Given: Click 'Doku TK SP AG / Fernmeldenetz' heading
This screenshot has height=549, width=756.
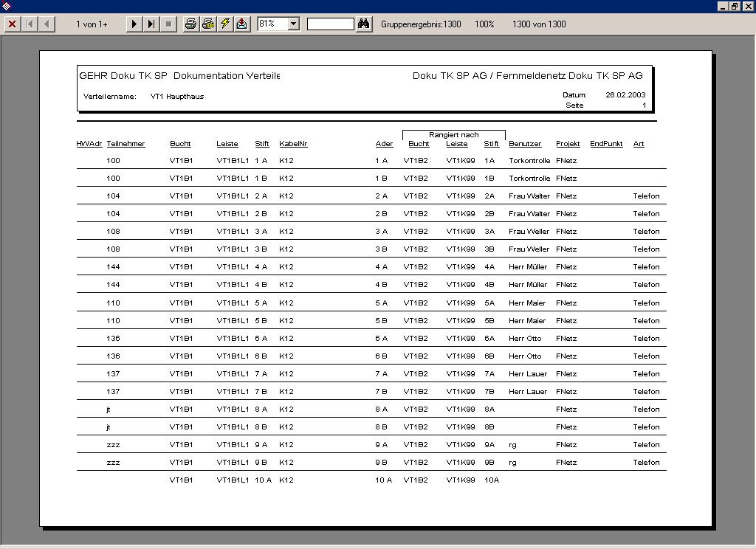Looking at the screenshot, I should pos(489,76).
